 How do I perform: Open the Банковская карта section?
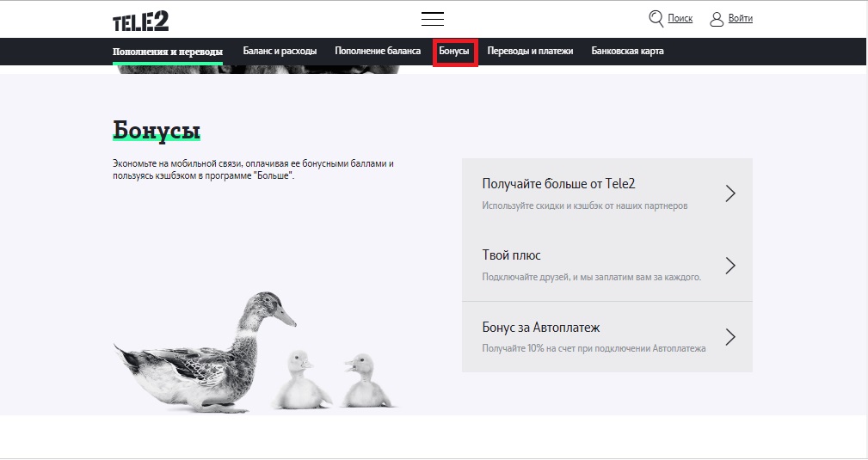[x=627, y=52]
